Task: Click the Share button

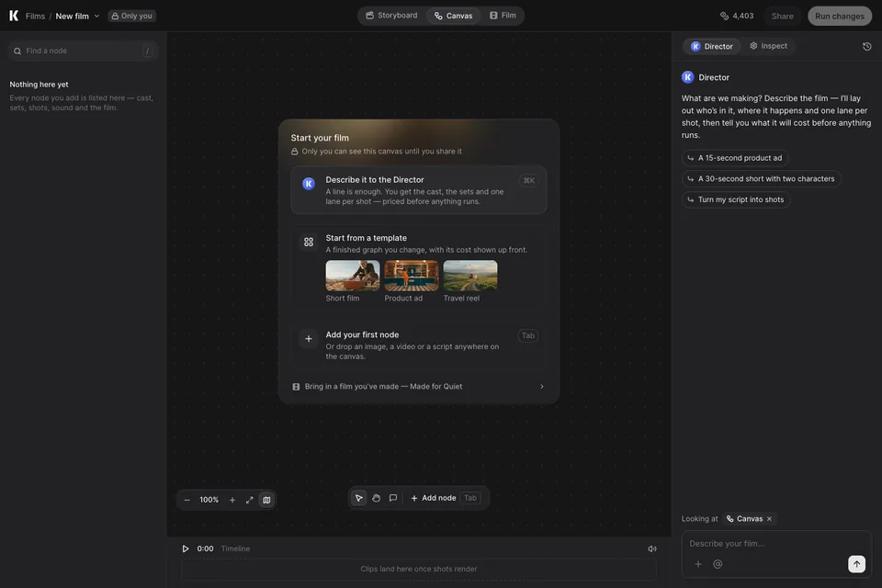Action: coord(783,16)
